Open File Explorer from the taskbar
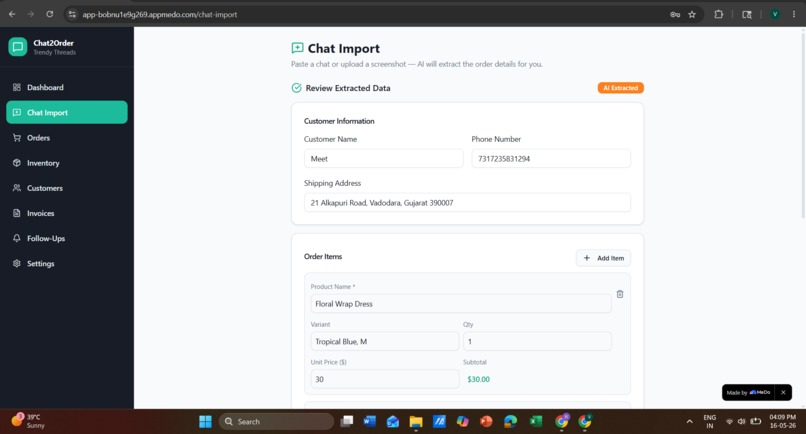The image size is (806, 434). (416, 422)
